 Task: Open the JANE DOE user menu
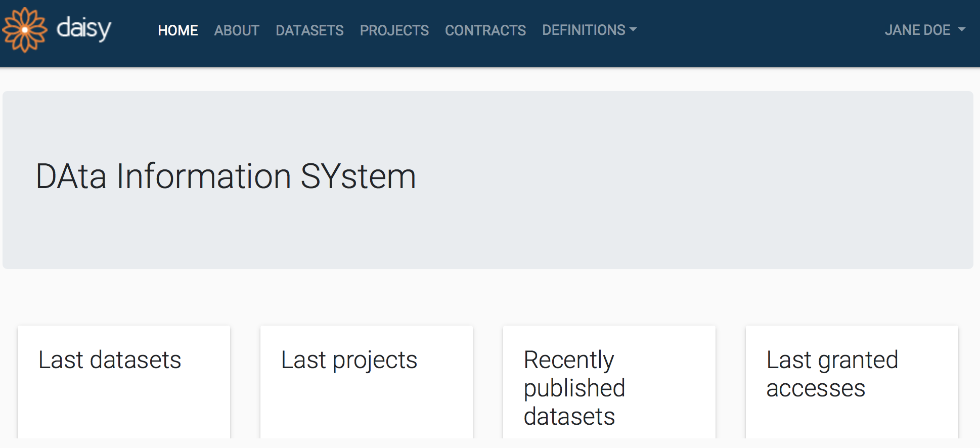(x=917, y=30)
